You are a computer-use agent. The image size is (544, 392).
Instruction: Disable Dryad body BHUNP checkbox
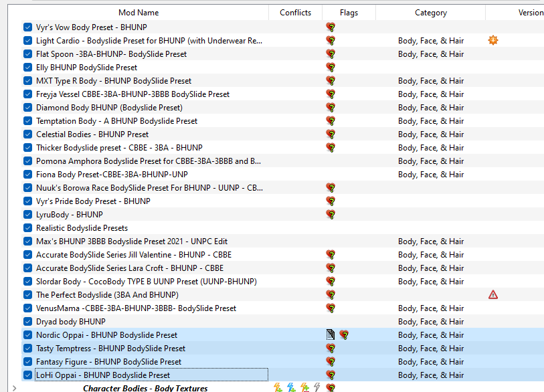click(x=27, y=322)
